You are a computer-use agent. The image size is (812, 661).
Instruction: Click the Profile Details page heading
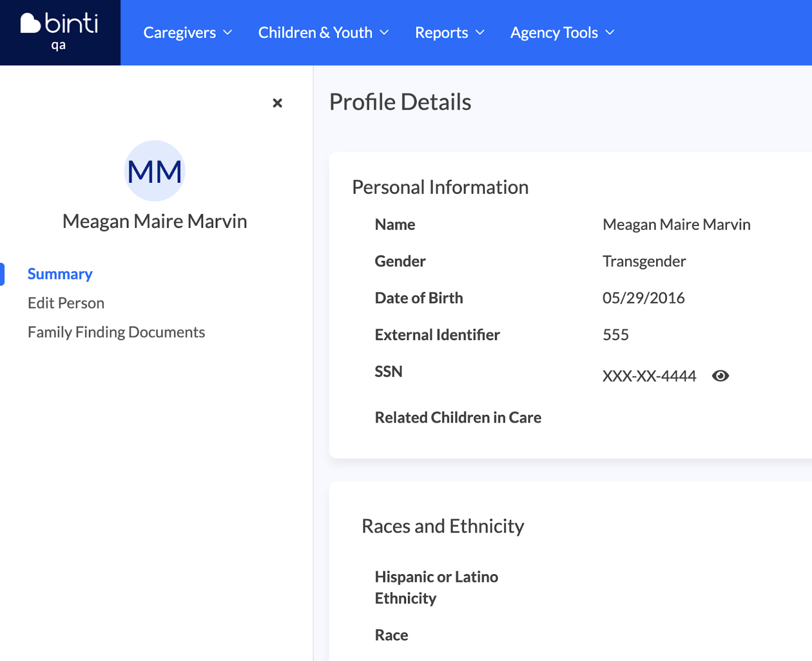tap(400, 102)
